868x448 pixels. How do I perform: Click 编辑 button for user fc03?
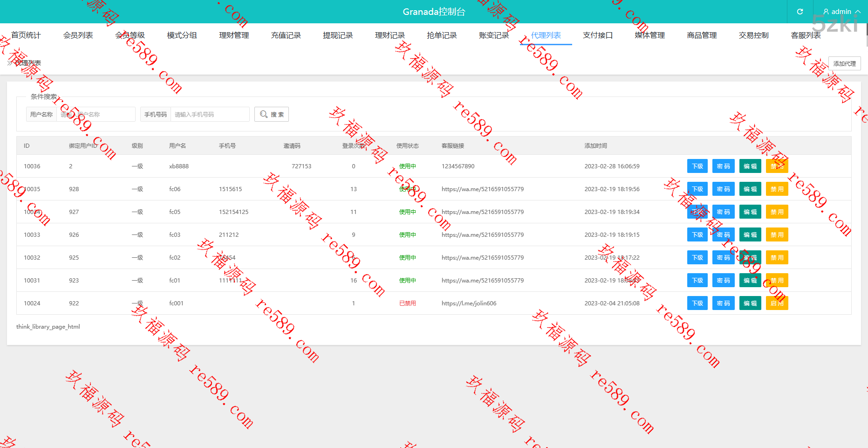[750, 235]
